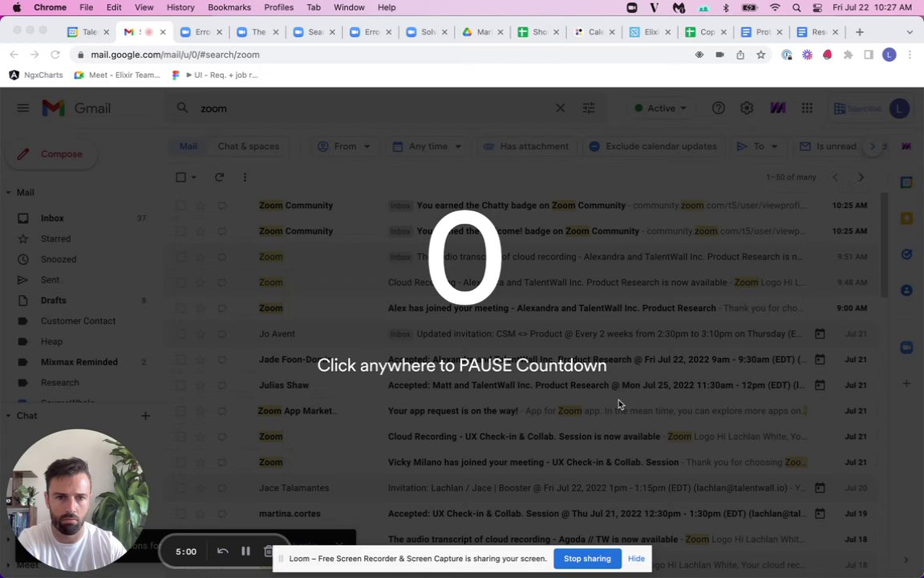Viewport: 924px width, 578px height.
Task: Click the Mixmax logo icon in Gmail header
Action: tap(778, 108)
